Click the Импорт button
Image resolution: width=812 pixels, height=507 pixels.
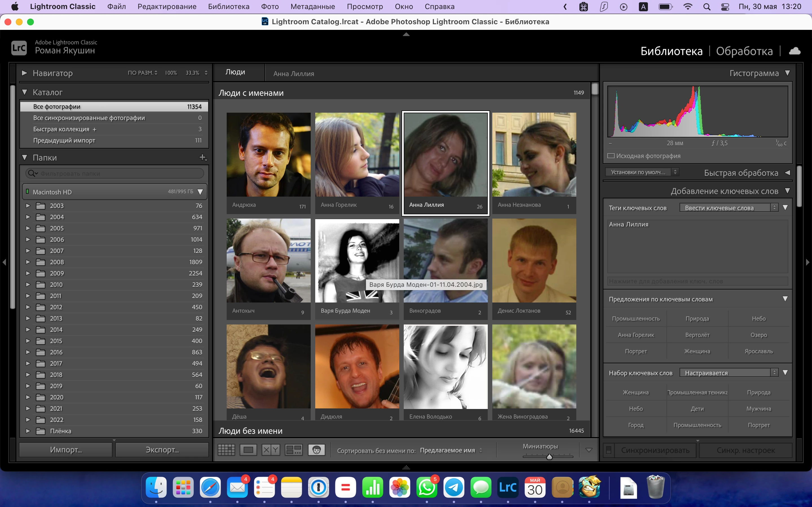[66, 450]
